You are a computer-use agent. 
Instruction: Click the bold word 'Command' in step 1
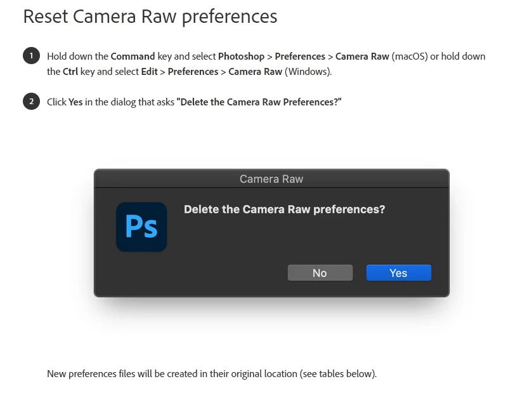tap(133, 56)
